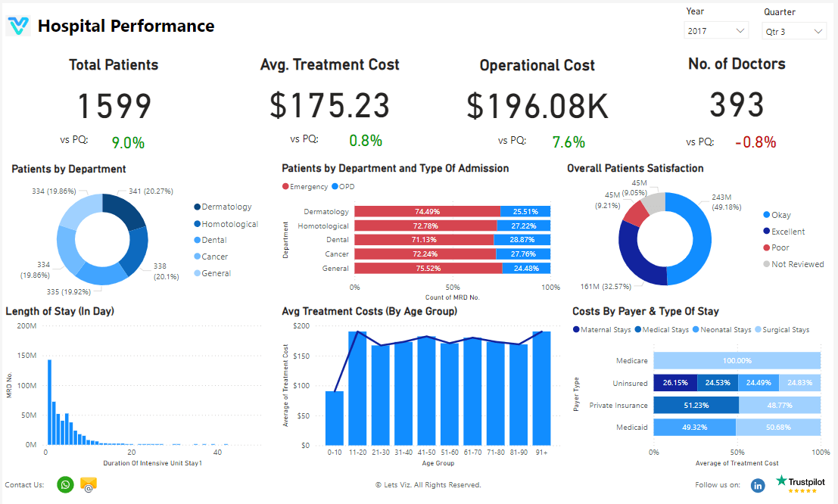838x504 pixels.
Task: Expand the Quarter dropdown chevron arrow
Action: click(818, 31)
